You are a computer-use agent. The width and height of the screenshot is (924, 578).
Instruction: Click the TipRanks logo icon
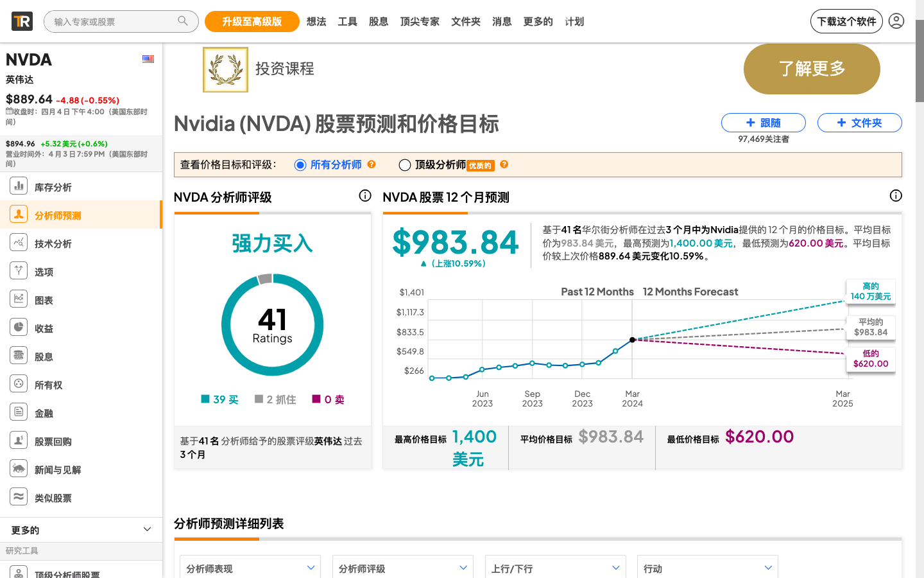(x=22, y=21)
